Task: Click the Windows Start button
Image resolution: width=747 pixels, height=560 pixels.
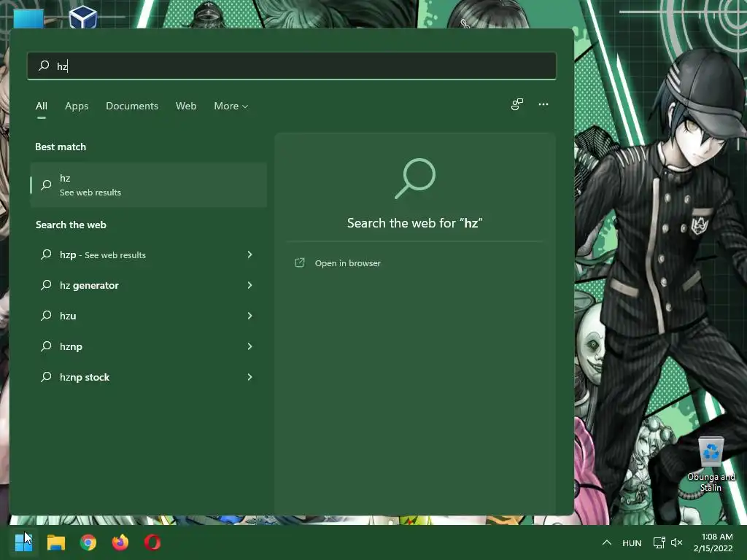Action: [x=23, y=542]
